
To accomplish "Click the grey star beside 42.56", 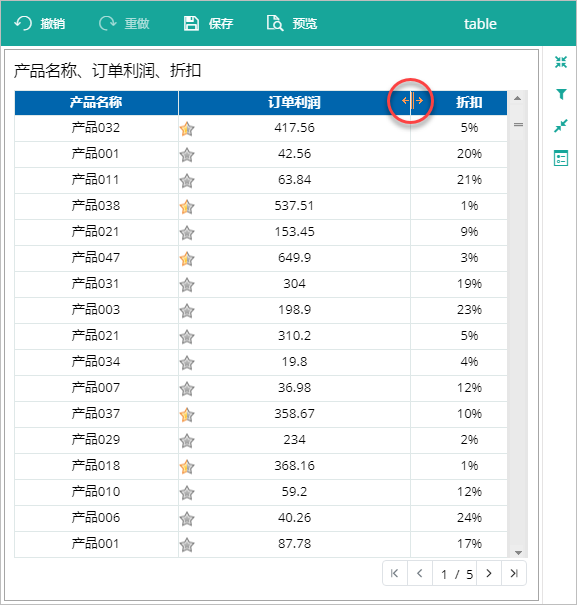I will coord(187,155).
